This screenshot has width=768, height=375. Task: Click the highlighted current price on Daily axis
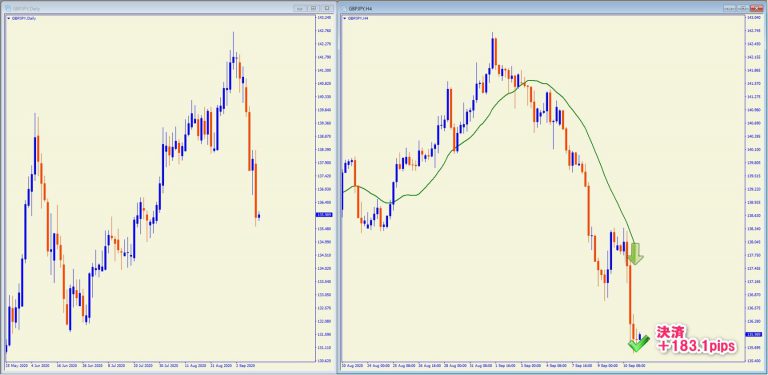[323, 214]
